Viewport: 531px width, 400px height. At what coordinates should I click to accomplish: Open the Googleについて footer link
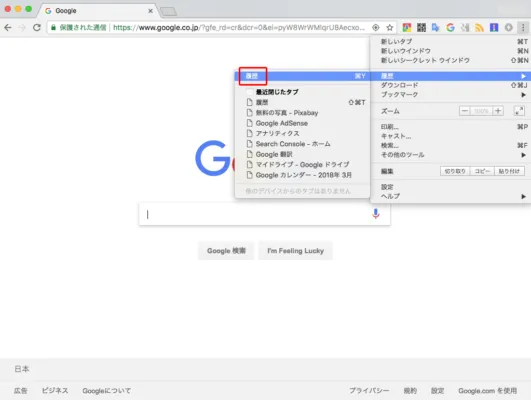tap(107, 391)
